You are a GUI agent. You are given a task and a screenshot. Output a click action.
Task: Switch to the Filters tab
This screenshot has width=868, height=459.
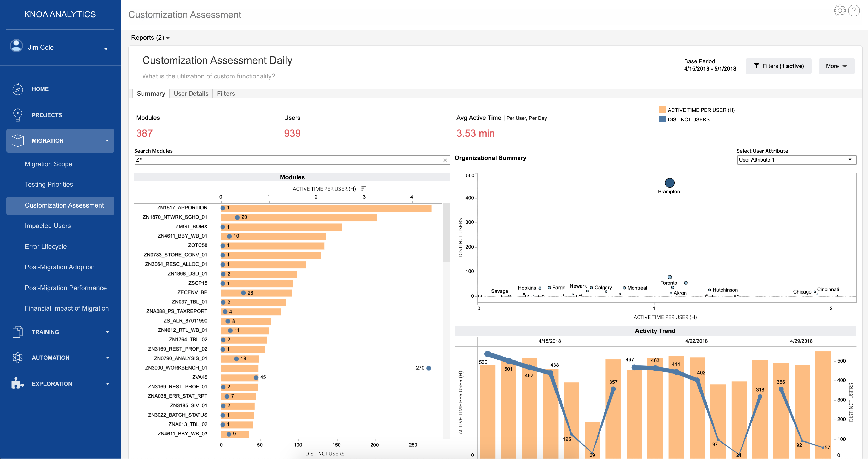(x=226, y=93)
